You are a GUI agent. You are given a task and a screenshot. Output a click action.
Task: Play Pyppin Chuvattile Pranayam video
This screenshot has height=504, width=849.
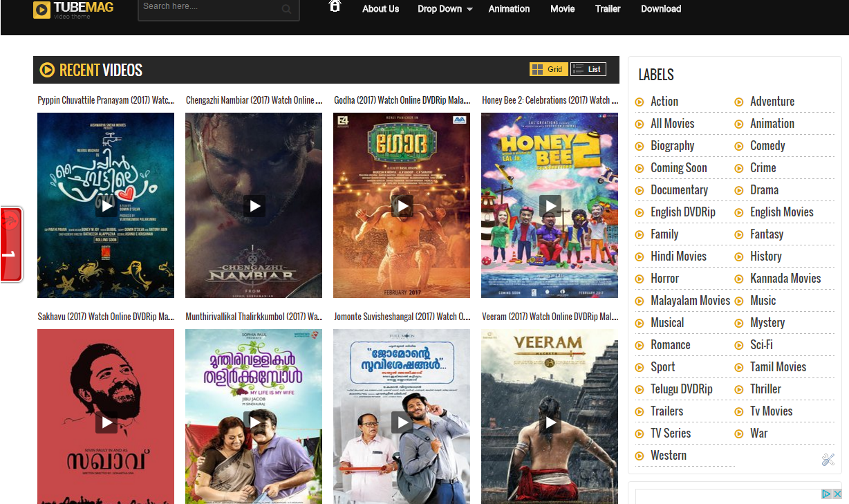106,206
